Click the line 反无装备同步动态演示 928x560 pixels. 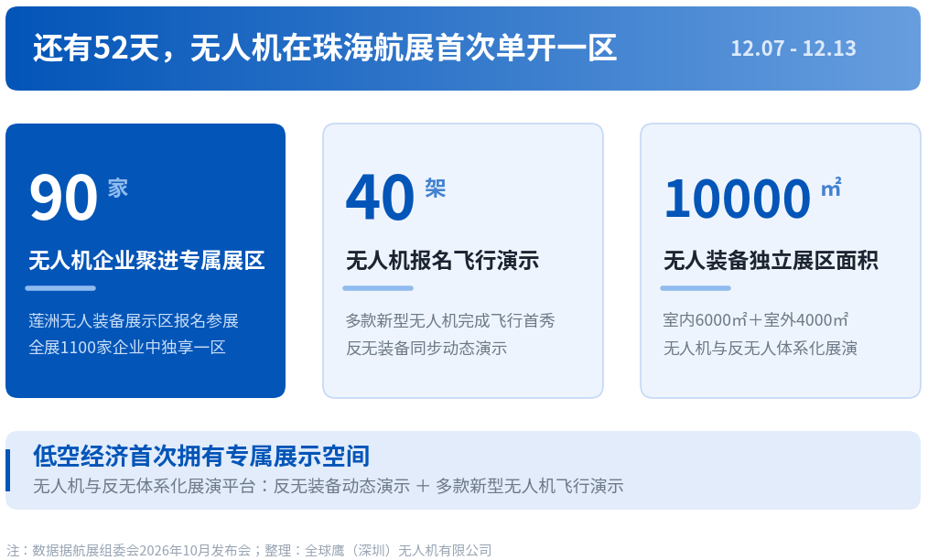point(426,348)
